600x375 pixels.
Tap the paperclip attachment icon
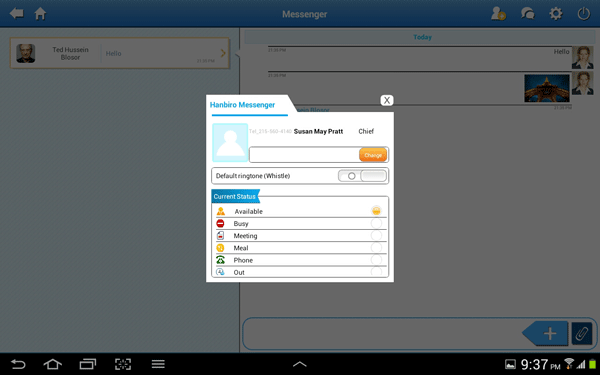[x=582, y=333]
